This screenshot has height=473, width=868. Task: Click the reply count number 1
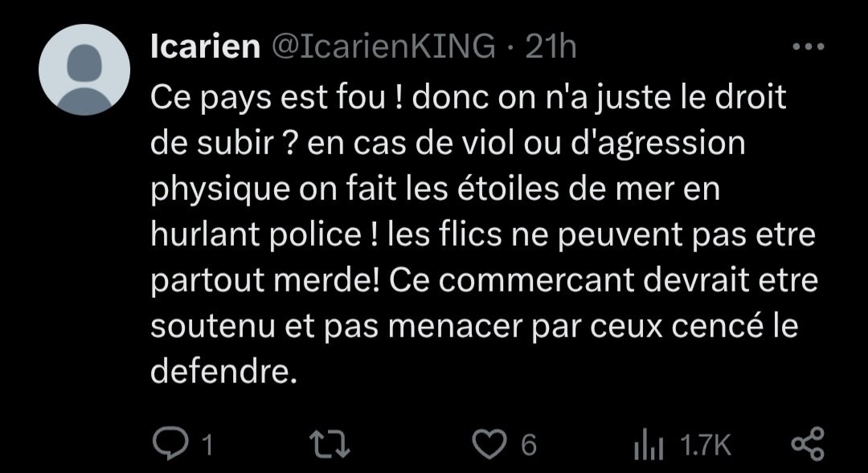click(207, 445)
